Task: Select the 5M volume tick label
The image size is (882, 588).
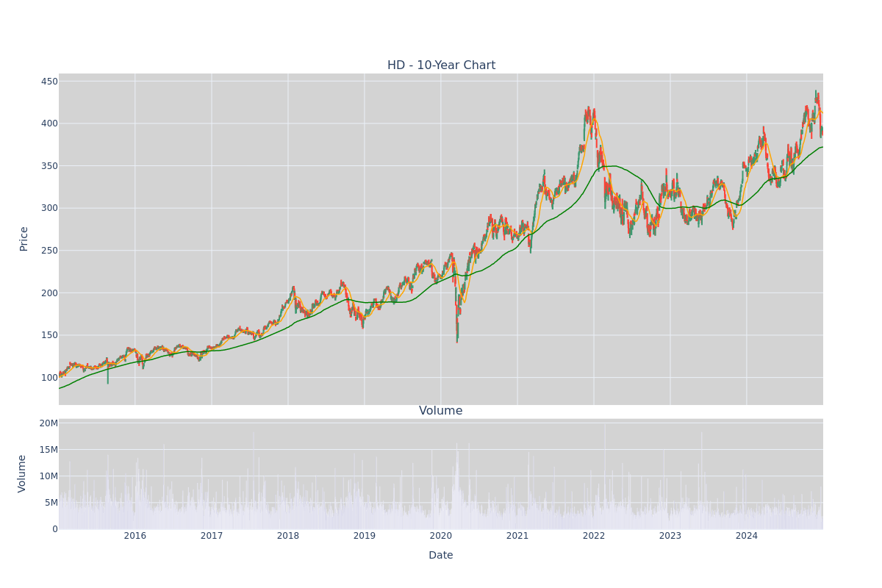Action: coord(51,503)
